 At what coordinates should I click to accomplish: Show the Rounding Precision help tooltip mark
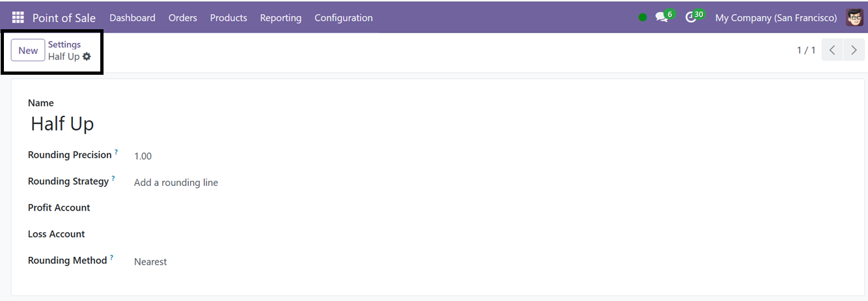(117, 152)
